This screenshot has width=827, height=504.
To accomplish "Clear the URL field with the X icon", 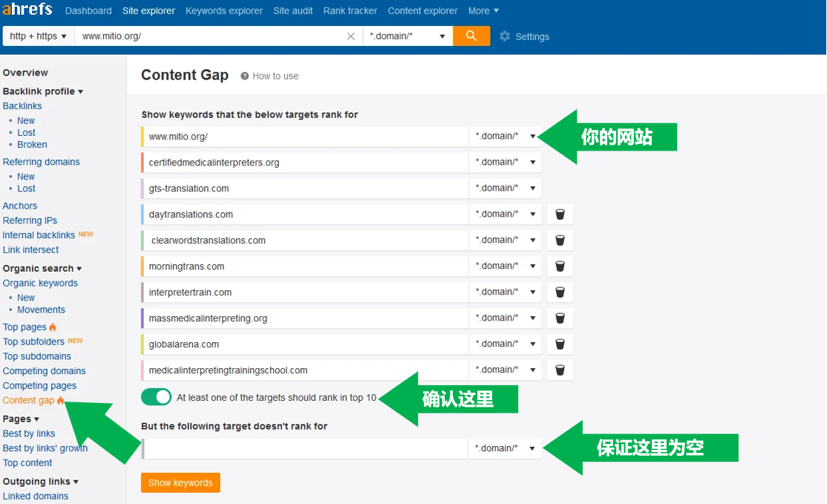I will pyautogui.click(x=350, y=36).
